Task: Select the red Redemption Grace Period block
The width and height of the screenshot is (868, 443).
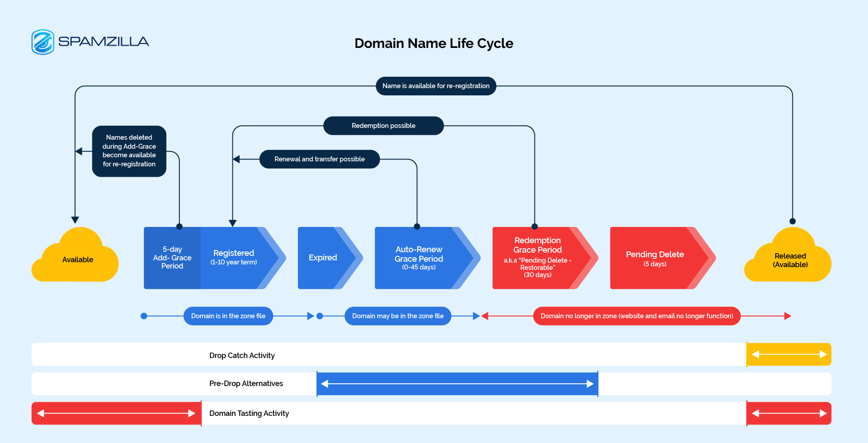Action: point(545,258)
